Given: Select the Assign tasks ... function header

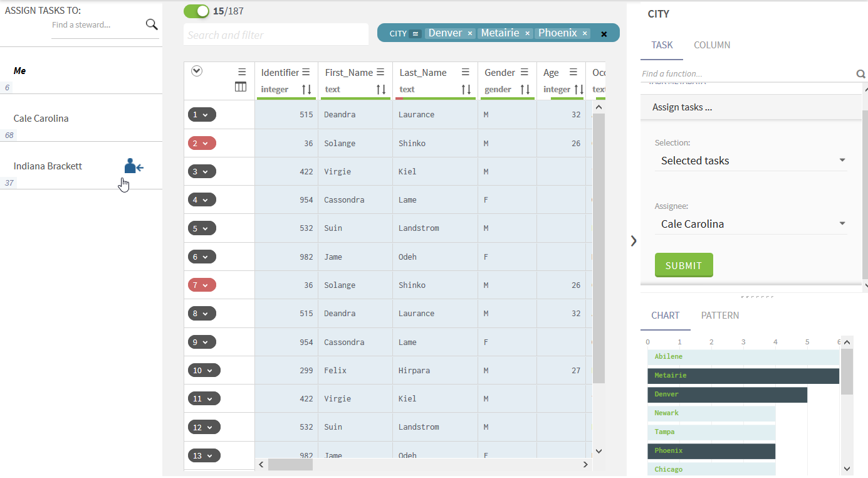Looking at the screenshot, I should (751, 107).
